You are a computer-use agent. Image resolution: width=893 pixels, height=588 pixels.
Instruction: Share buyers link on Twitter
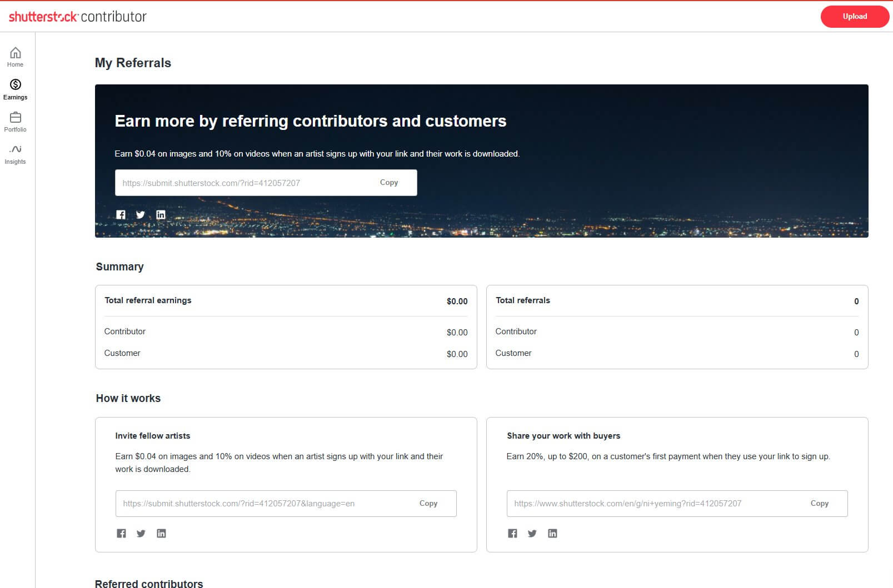pyautogui.click(x=532, y=534)
